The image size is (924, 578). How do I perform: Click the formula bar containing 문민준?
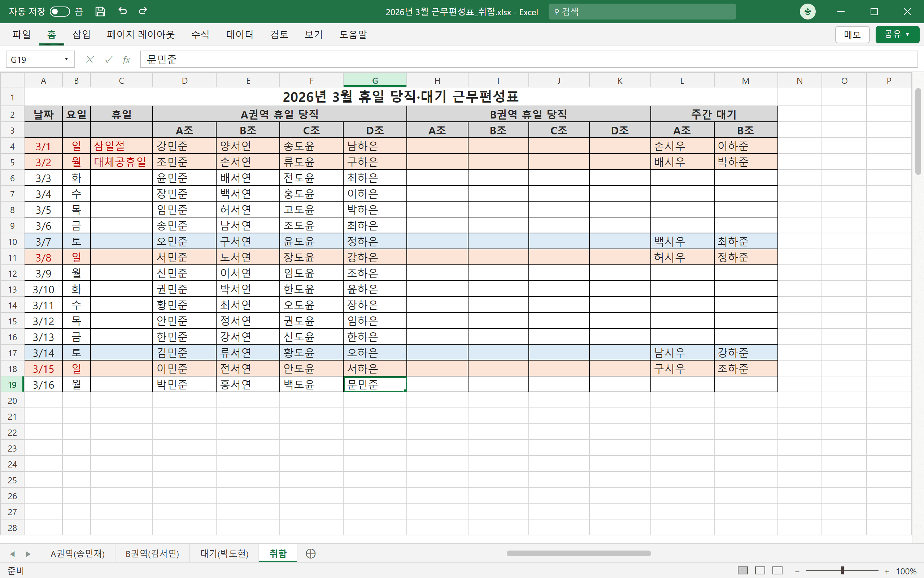(528, 59)
